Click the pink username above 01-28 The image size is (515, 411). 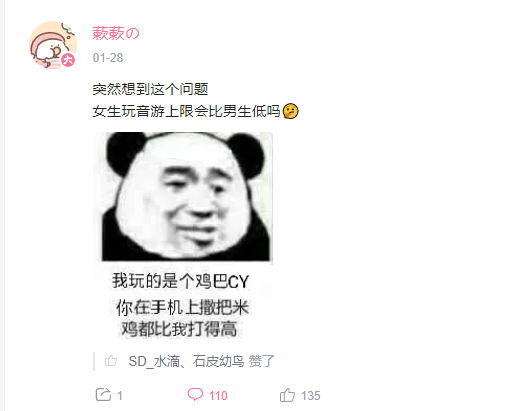116,34
